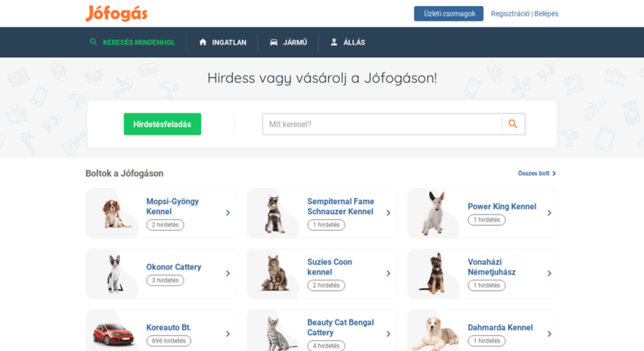
Task: Click the 696 hirdetés badge under Koreauto Bt.
Action: pos(169,341)
